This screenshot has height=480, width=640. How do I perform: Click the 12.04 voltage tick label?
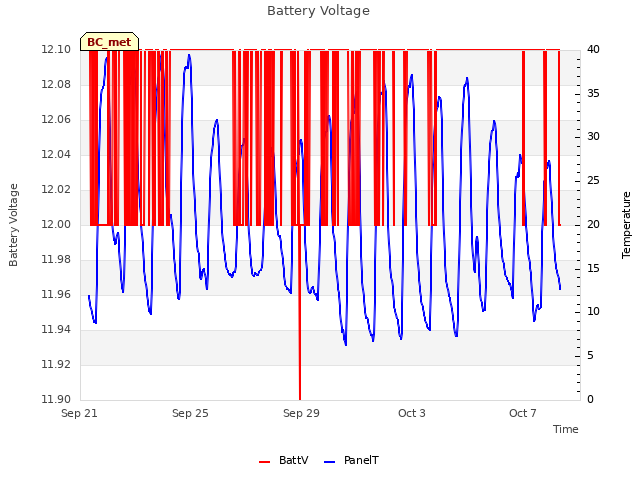[56, 154]
